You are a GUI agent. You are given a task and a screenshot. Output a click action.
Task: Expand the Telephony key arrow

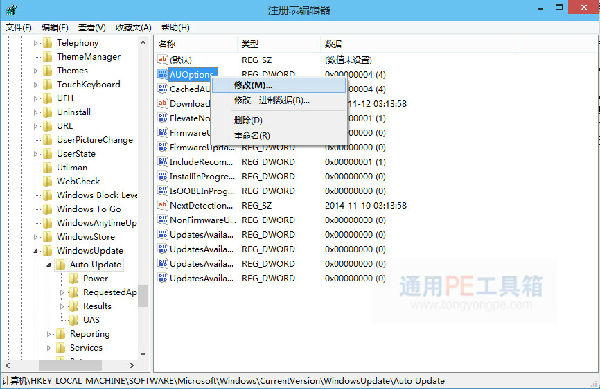click(x=35, y=43)
